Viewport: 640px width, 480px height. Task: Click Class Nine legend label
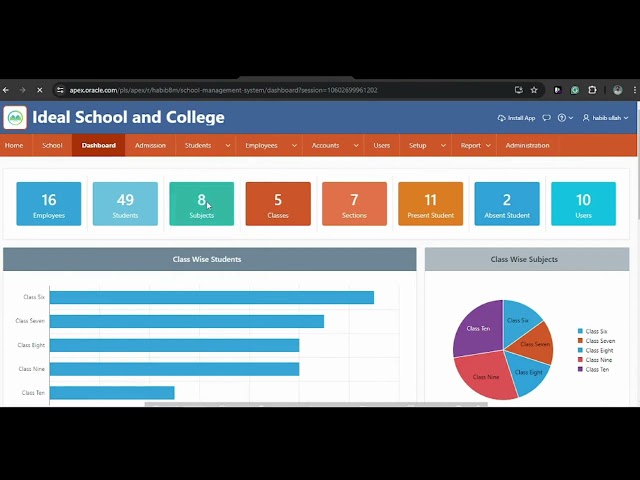pos(598,360)
